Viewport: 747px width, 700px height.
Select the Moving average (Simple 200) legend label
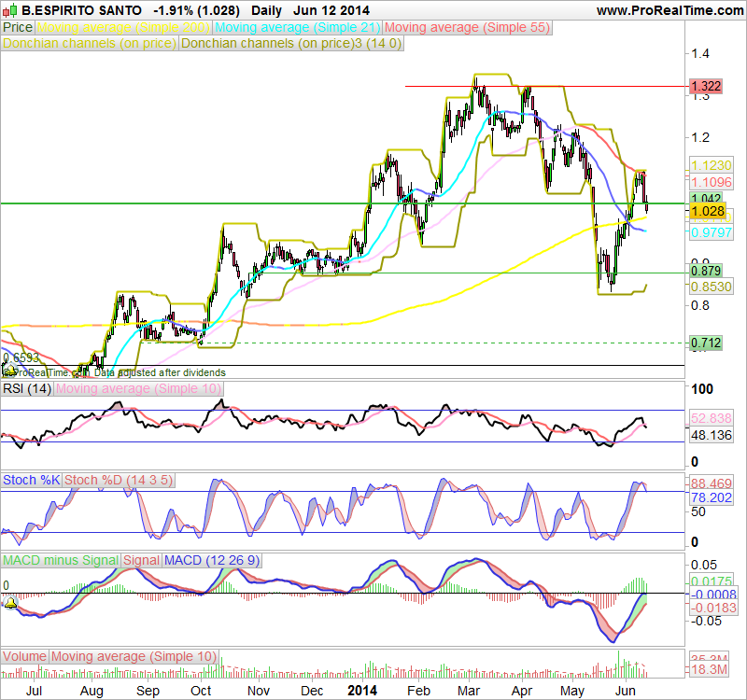point(123,28)
